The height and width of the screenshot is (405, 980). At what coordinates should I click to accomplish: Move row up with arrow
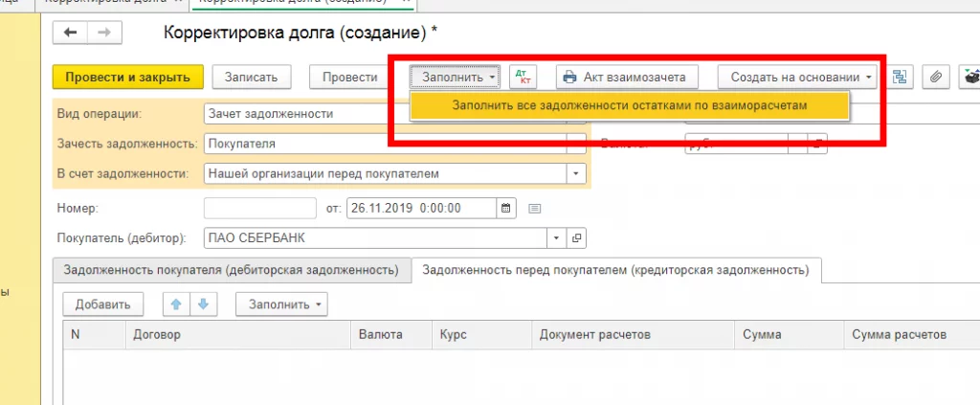pos(176,304)
